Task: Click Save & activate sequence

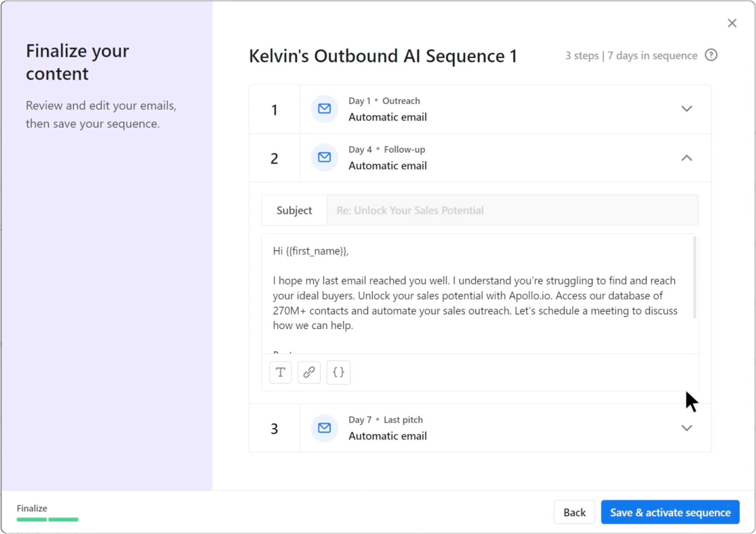Action: coord(670,512)
